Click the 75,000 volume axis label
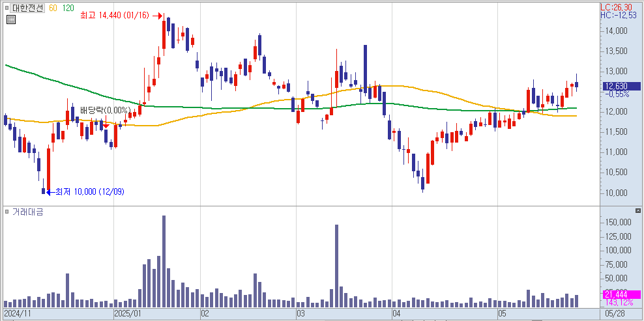The height and width of the screenshot is (321, 644). pyautogui.click(x=617, y=265)
